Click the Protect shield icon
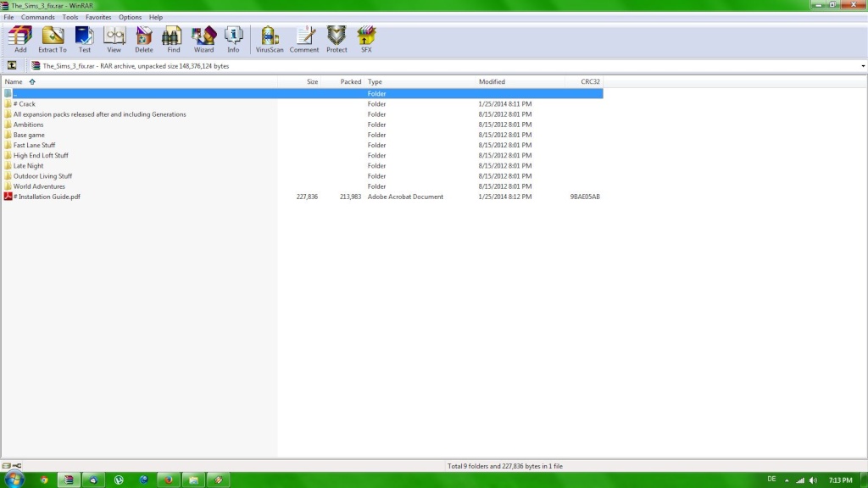 coord(337,39)
